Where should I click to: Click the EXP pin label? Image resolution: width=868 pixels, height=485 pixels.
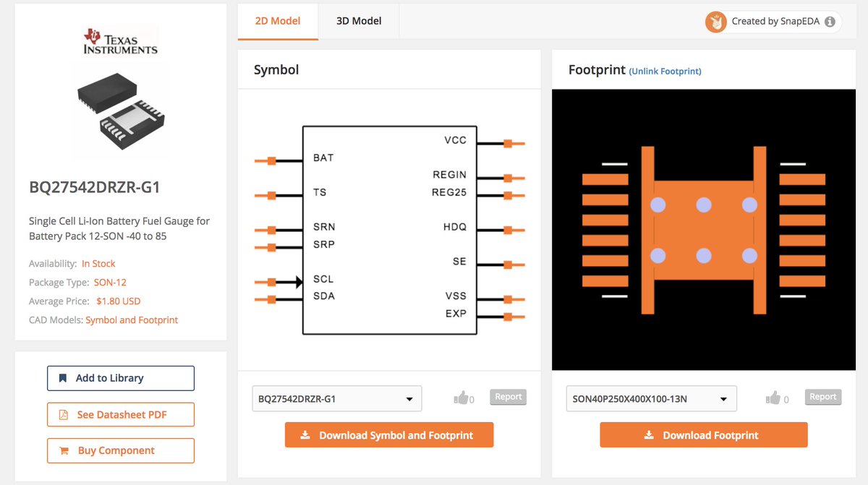tap(456, 314)
